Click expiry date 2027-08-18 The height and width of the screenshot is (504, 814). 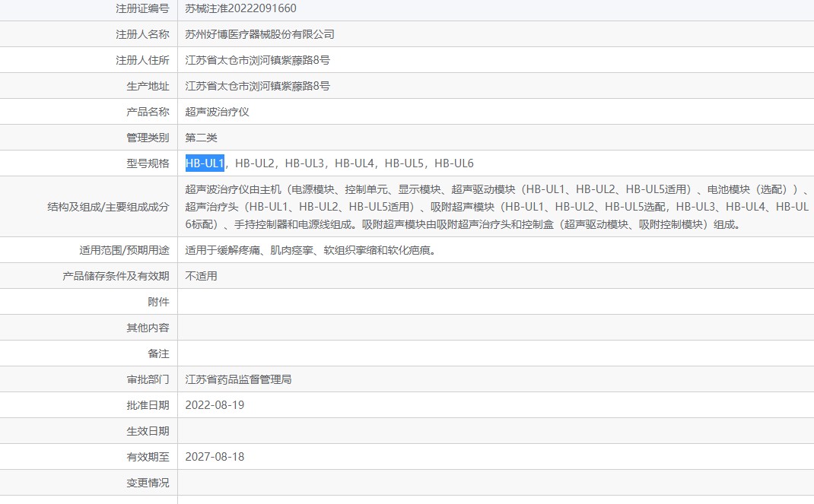click(x=215, y=457)
